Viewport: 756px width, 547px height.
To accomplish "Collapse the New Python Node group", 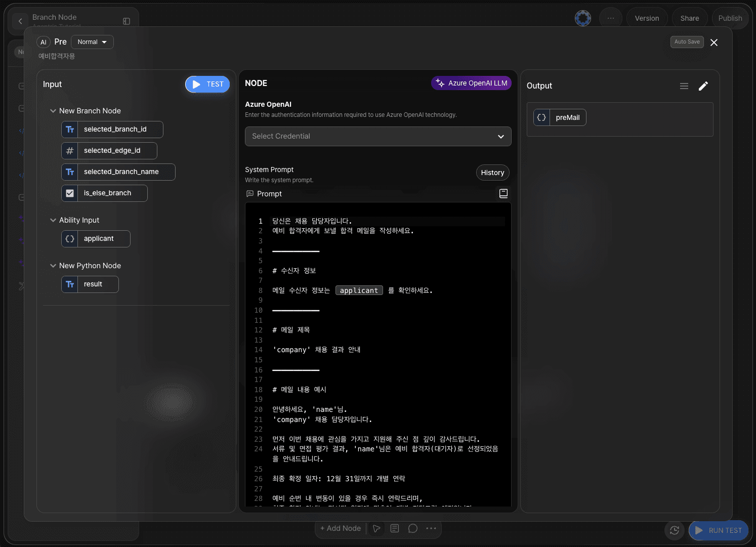I will point(53,266).
